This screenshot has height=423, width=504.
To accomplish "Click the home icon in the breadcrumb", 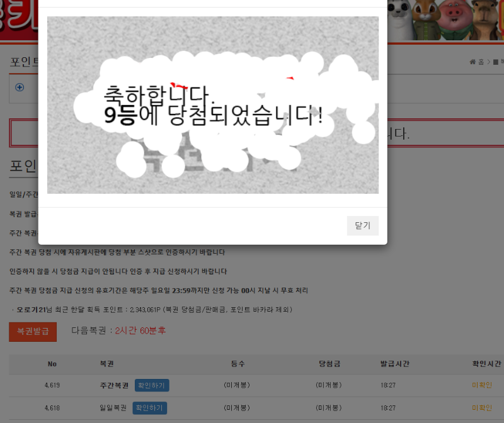I will pos(472,62).
